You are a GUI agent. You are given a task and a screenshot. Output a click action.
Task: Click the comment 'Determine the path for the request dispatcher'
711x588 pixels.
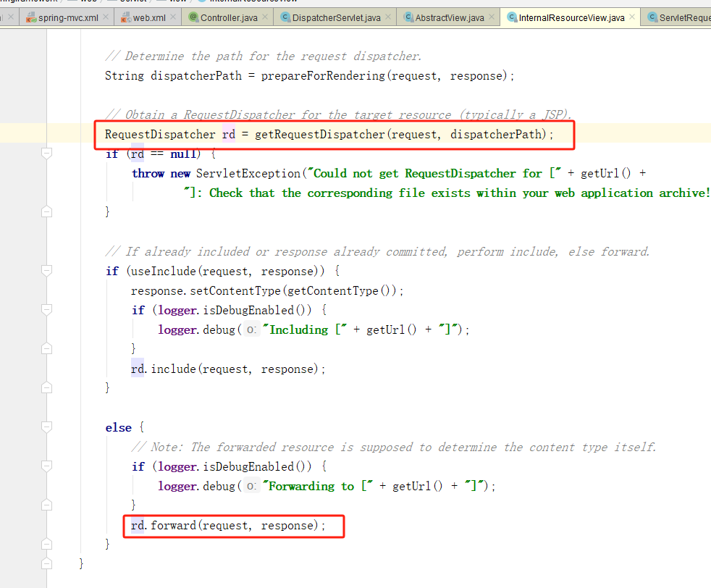(x=263, y=56)
